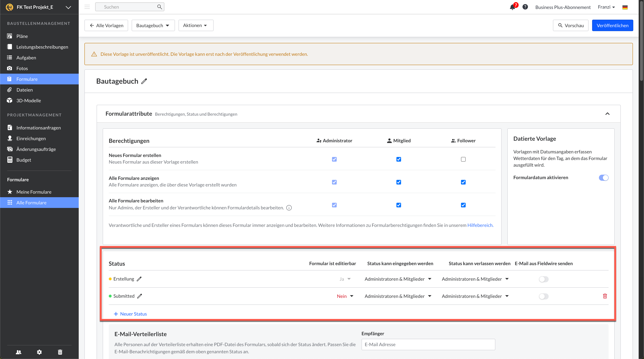Viewport: 644px width, 359px height.
Task: Select Meine Formulare in sidebar
Action: 34,192
